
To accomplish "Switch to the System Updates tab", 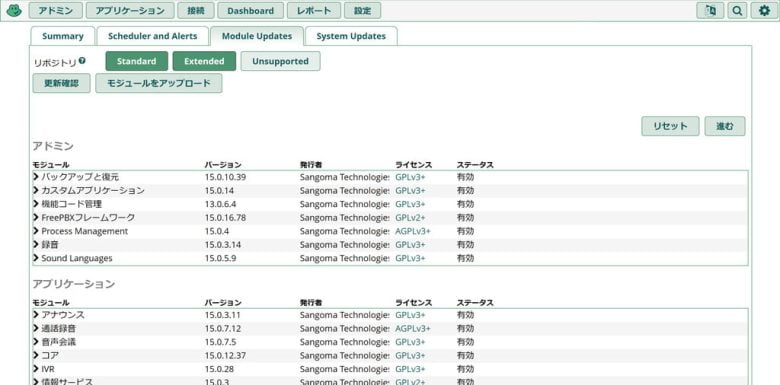I will point(351,36).
